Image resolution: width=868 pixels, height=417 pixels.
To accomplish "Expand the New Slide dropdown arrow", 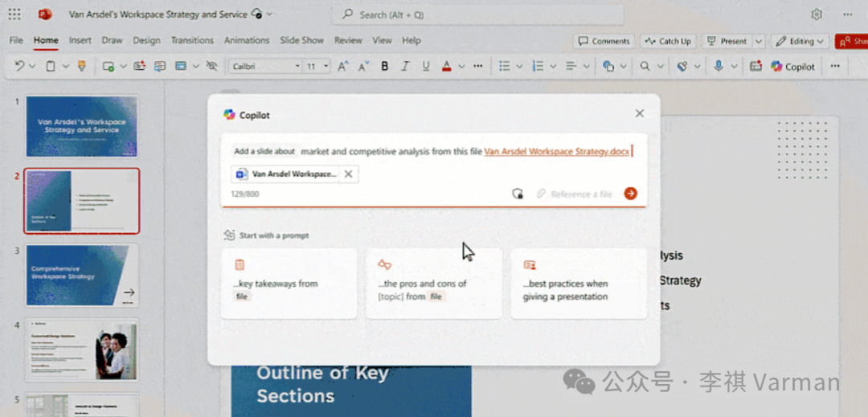I will point(123,67).
